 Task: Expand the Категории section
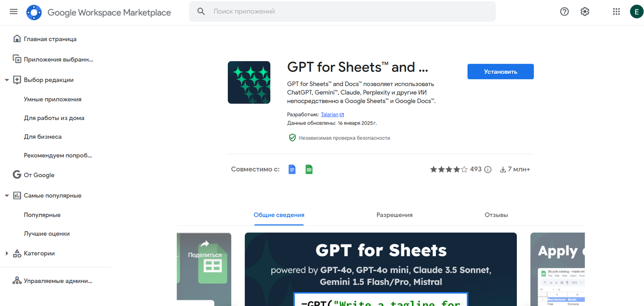(7, 253)
